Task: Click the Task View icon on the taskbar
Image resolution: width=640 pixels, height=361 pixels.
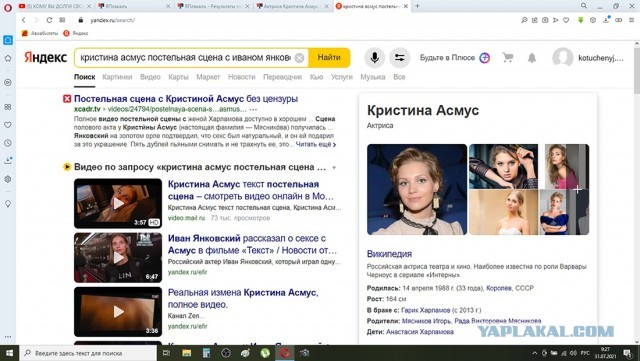Action: [167, 353]
